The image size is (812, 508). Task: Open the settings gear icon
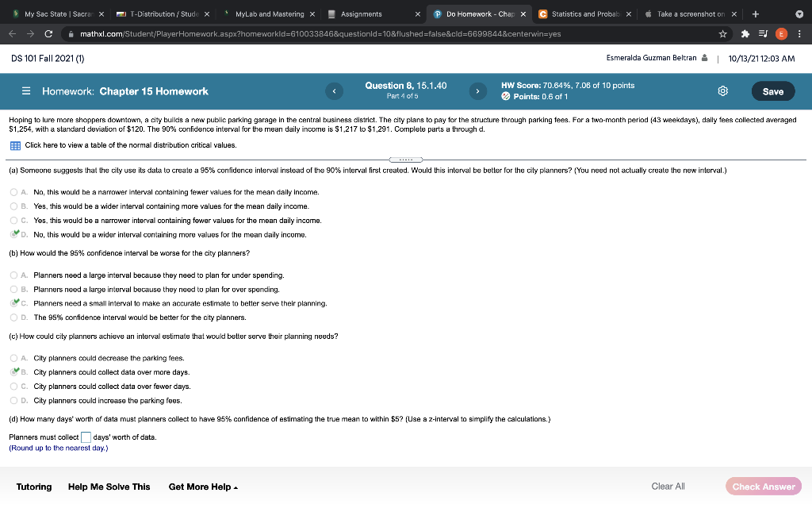pos(723,91)
